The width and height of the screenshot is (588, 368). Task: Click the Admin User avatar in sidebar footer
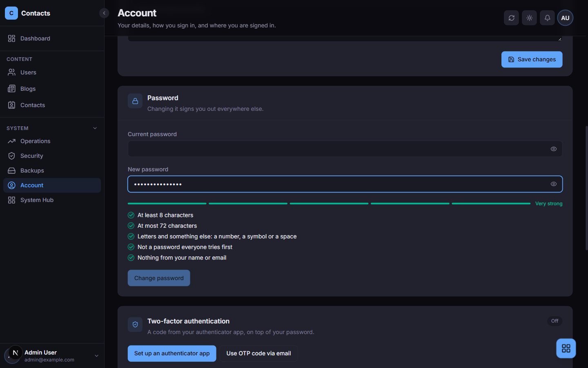click(12, 355)
